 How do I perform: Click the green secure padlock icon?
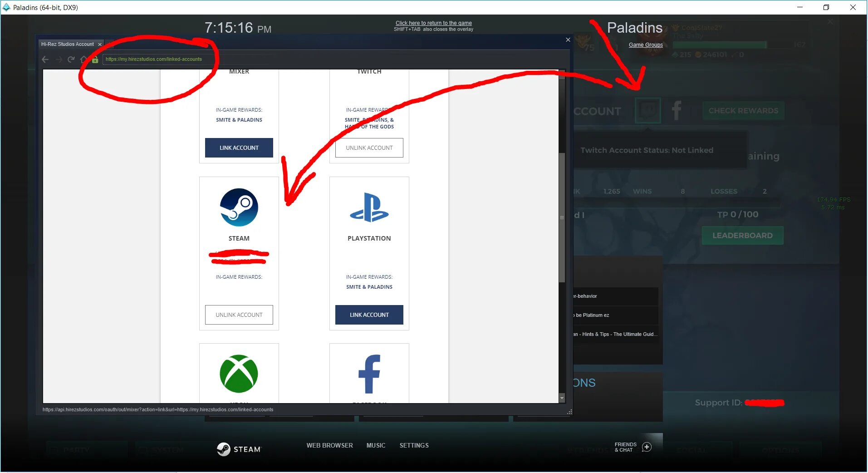tap(95, 59)
